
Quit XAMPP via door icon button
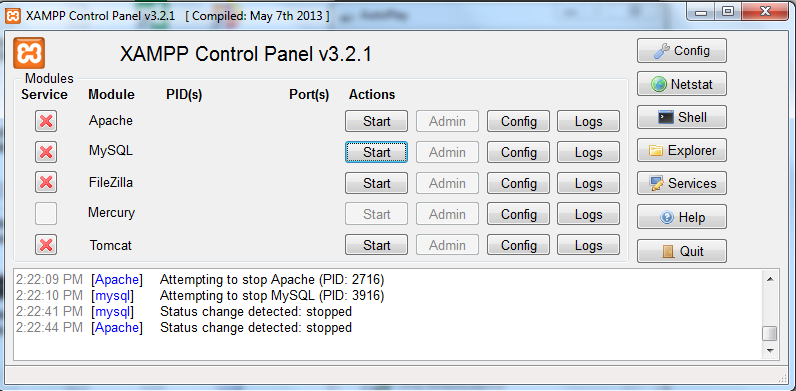tap(682, 251)
